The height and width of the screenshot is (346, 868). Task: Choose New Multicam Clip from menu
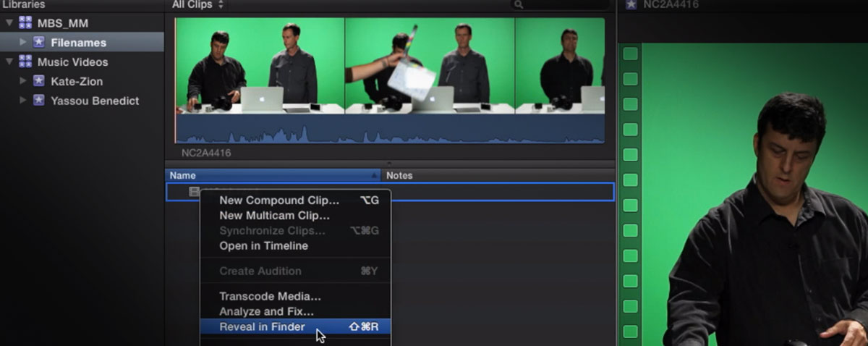click(297, 216)
